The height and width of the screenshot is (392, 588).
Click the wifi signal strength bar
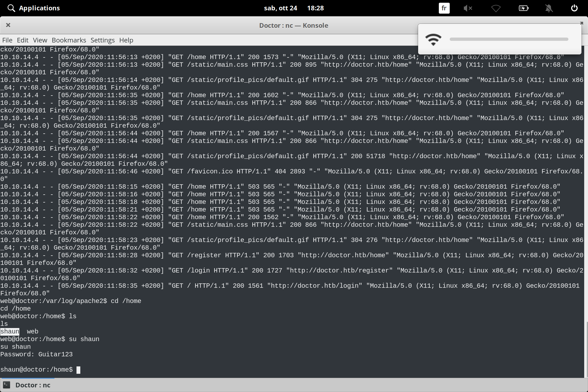click(x=509, y=39)
